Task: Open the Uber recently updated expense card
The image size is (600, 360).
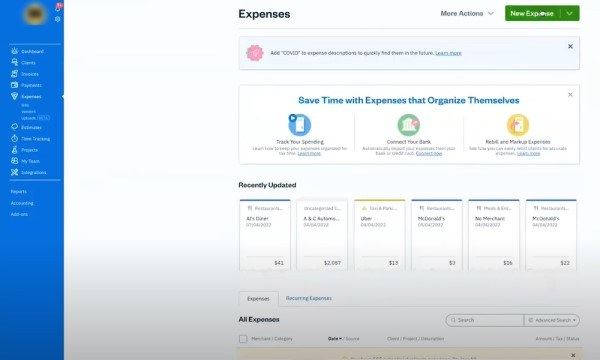Action: [x=379, y=235]
